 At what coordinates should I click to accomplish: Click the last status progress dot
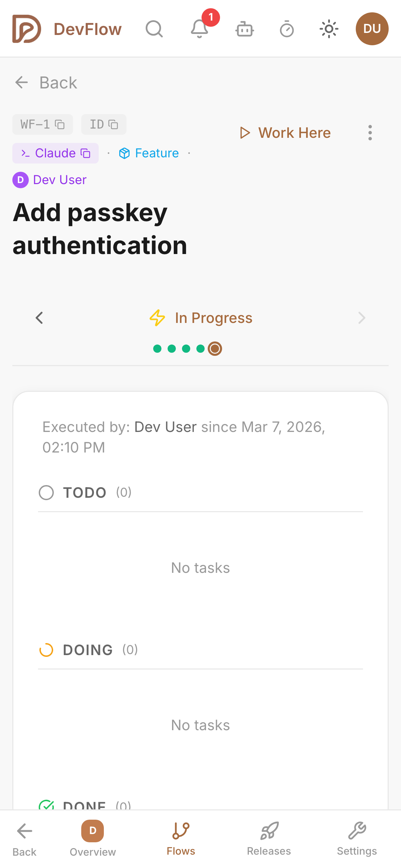tap(215, 348)
